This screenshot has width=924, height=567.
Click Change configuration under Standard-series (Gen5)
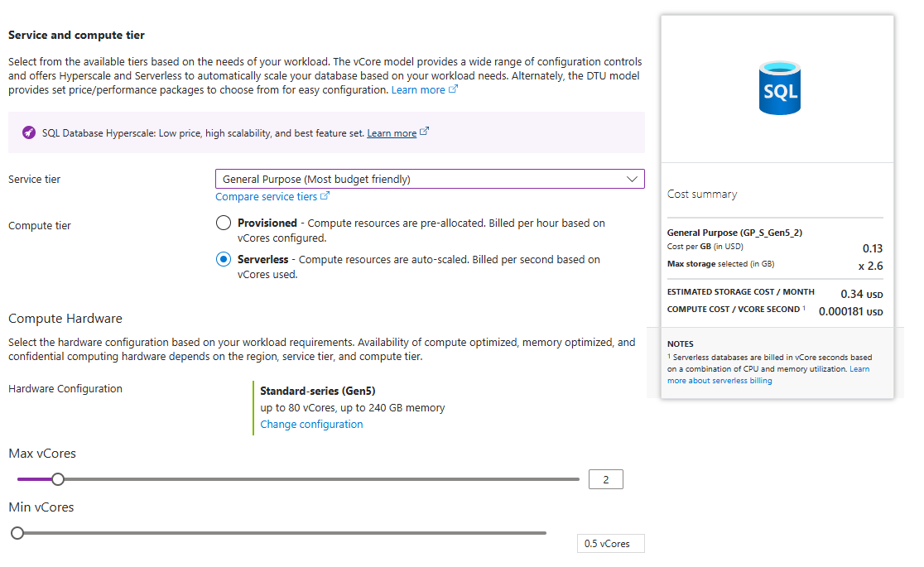[x=311, y=425]
